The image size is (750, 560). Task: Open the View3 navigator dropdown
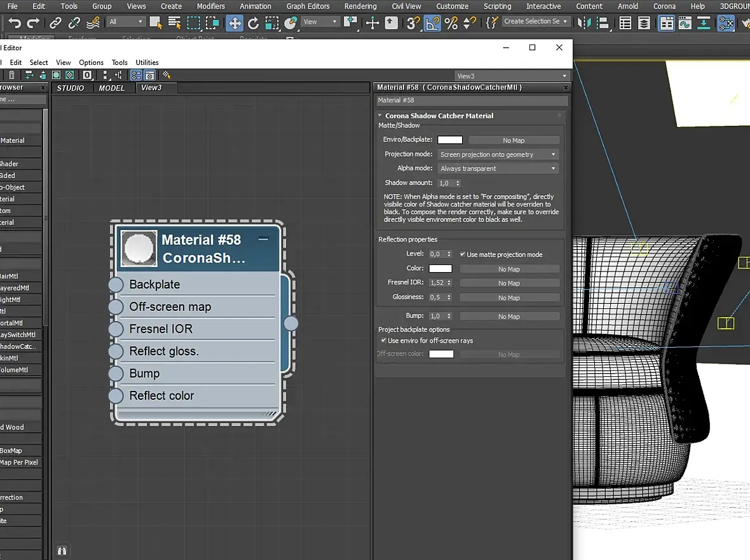pos(512,76)
